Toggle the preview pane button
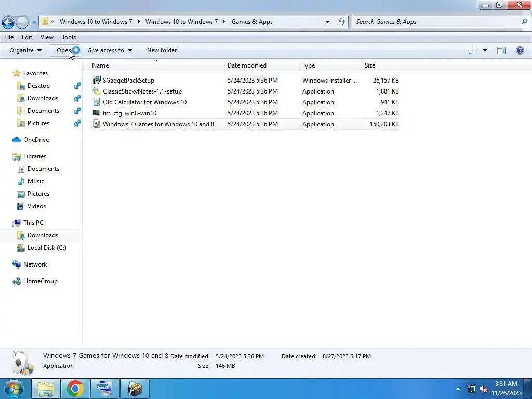The width and height of the screenshot is (532, 399). (x=501, y=50)
